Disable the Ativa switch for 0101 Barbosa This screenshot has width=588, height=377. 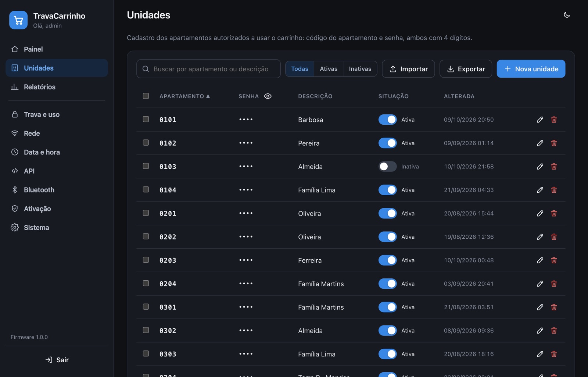tap(387, 120)
